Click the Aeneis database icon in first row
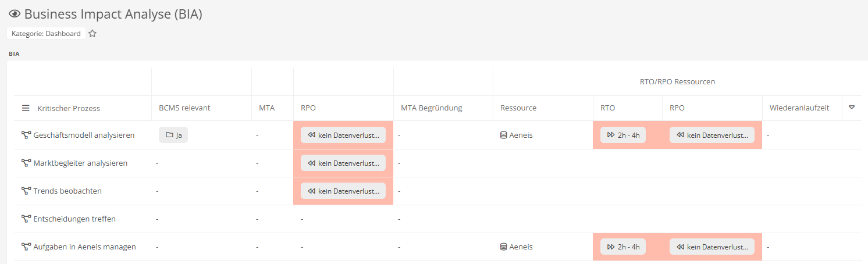The image size is (868, 264). 504,135
